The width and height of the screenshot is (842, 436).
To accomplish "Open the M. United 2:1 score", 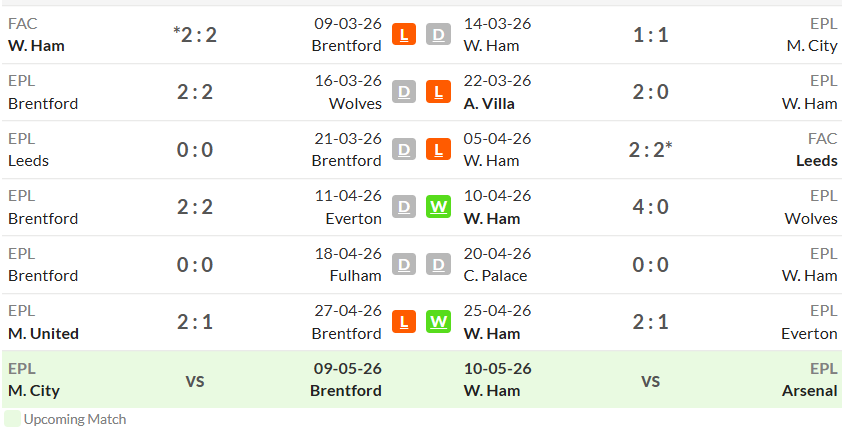I will 195,322.
